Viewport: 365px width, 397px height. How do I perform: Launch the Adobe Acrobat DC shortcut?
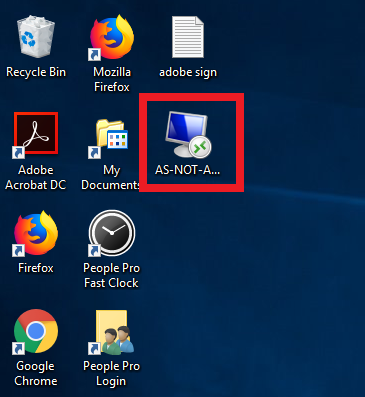pos(36,135)
